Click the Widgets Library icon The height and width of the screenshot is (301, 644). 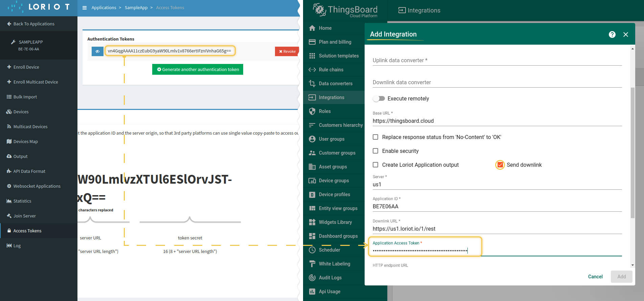click(312, 222)
